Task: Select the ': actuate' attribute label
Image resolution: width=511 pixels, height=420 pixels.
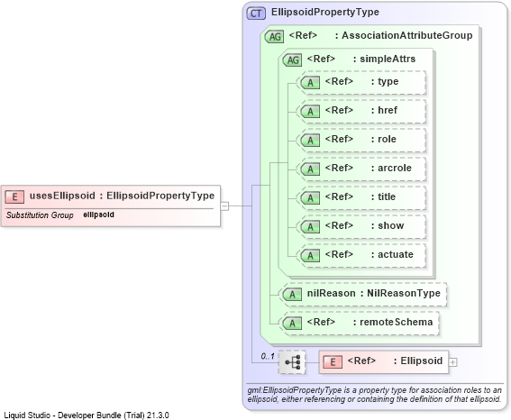Action: 392,254
